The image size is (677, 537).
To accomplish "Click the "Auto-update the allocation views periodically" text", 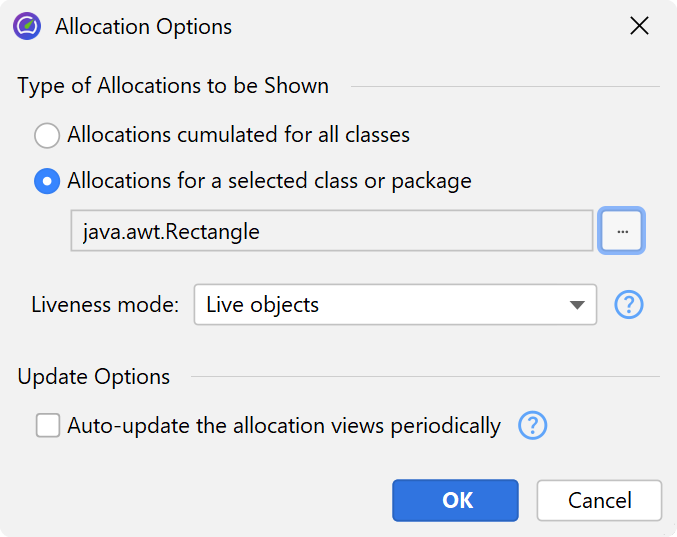I will click(x=284, y=426).
